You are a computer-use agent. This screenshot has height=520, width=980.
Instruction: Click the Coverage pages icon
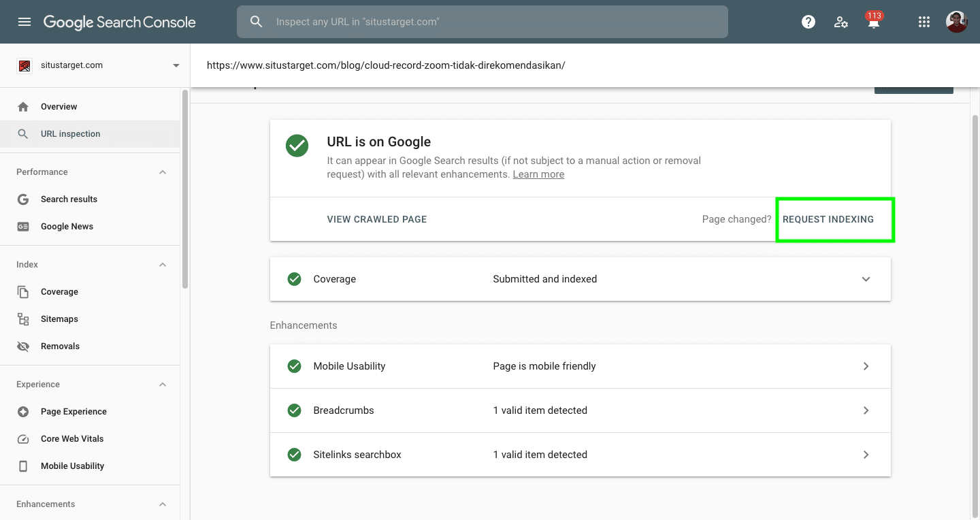click(23, 292)
